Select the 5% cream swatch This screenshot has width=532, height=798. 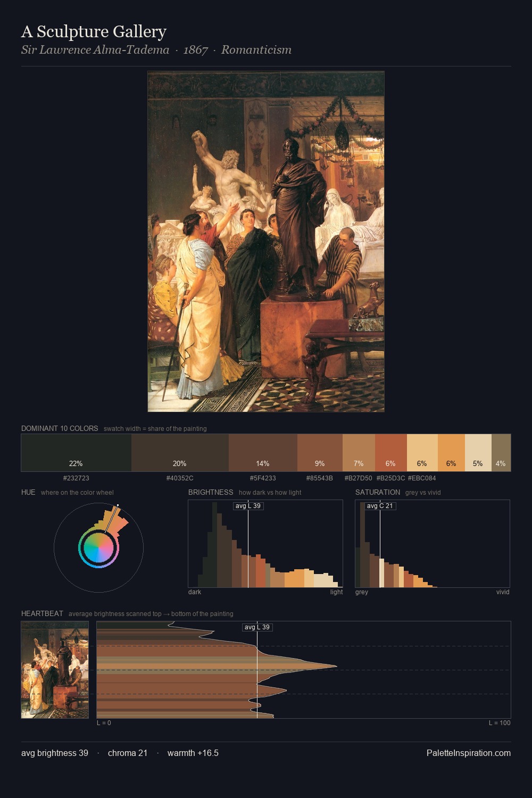click(x=478, y=453)
